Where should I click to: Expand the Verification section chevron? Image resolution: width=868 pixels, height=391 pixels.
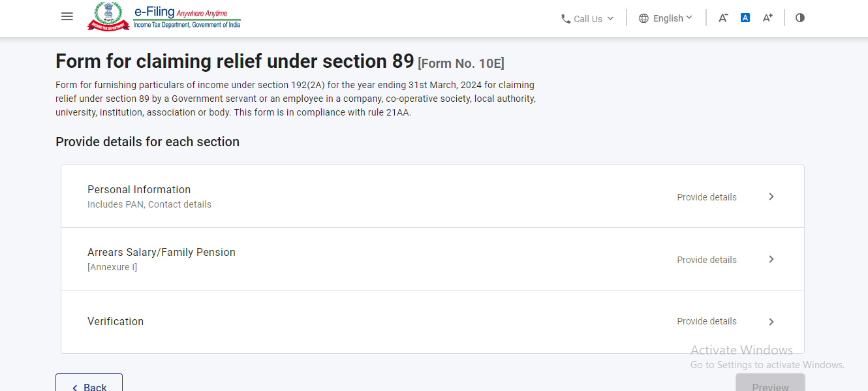(x=771, y=322)
